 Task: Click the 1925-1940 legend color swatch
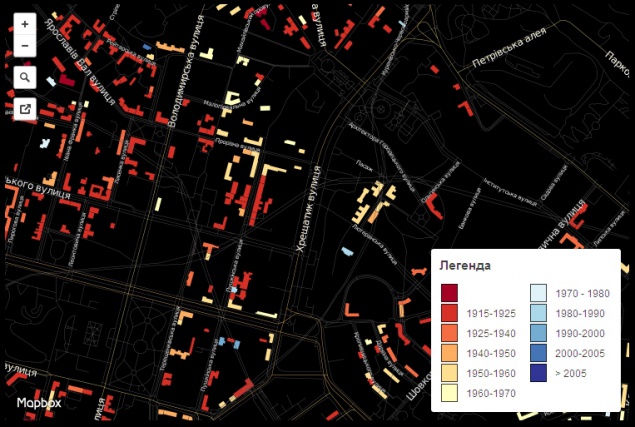[450, 333]
